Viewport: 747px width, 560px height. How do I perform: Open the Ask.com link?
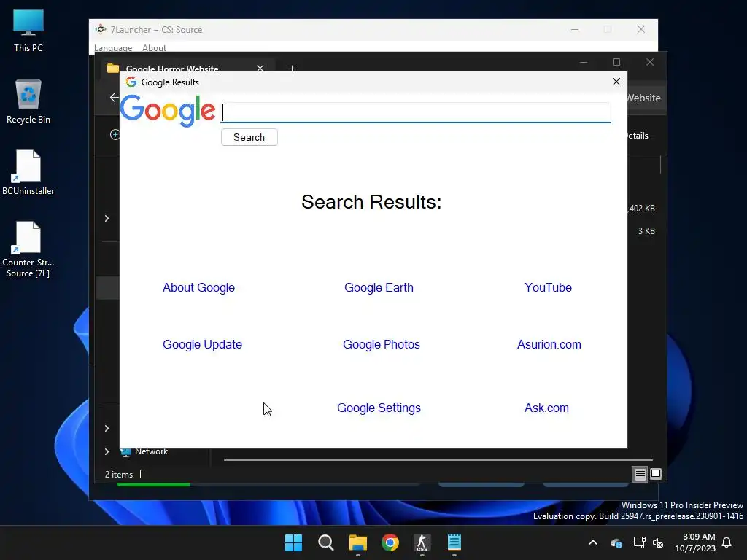tap(546, 408)
